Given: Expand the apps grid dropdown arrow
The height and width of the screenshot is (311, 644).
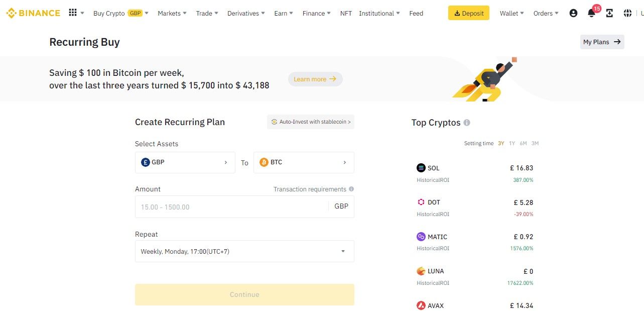Looking at the screenshot, I should pyautogui.click(x=82, y=14).
